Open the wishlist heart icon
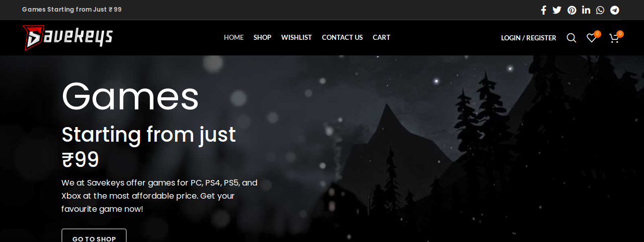 click(x=592, y=38)
